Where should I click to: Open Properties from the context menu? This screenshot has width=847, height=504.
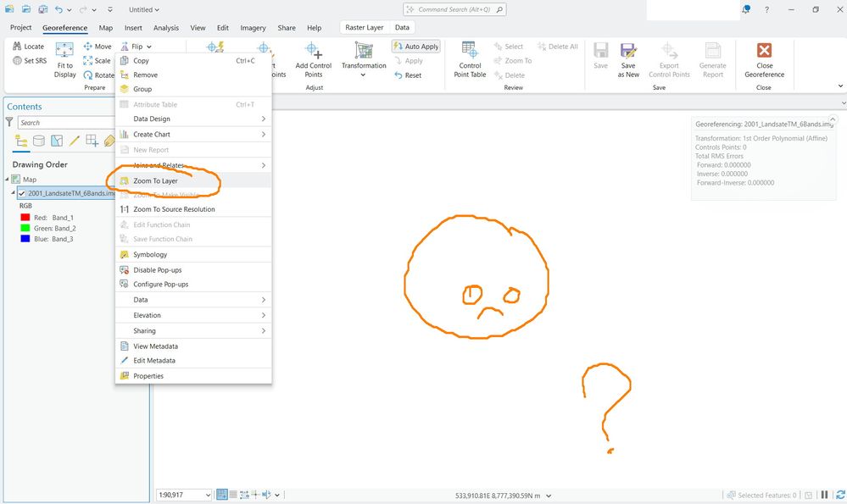pos(193,375)
